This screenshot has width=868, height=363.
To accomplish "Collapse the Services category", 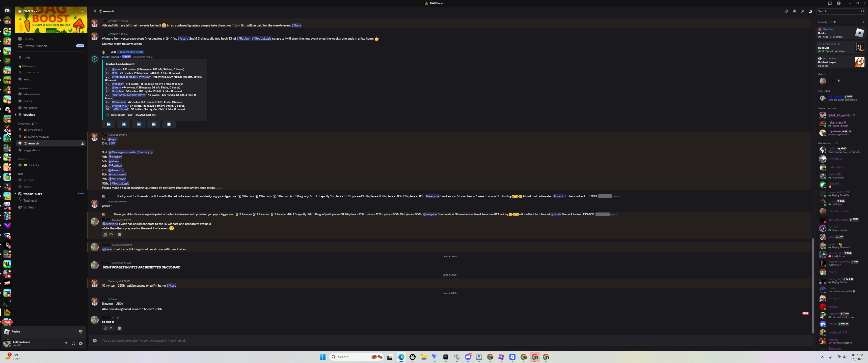I will pyautogui.click(x=24, y=88).
